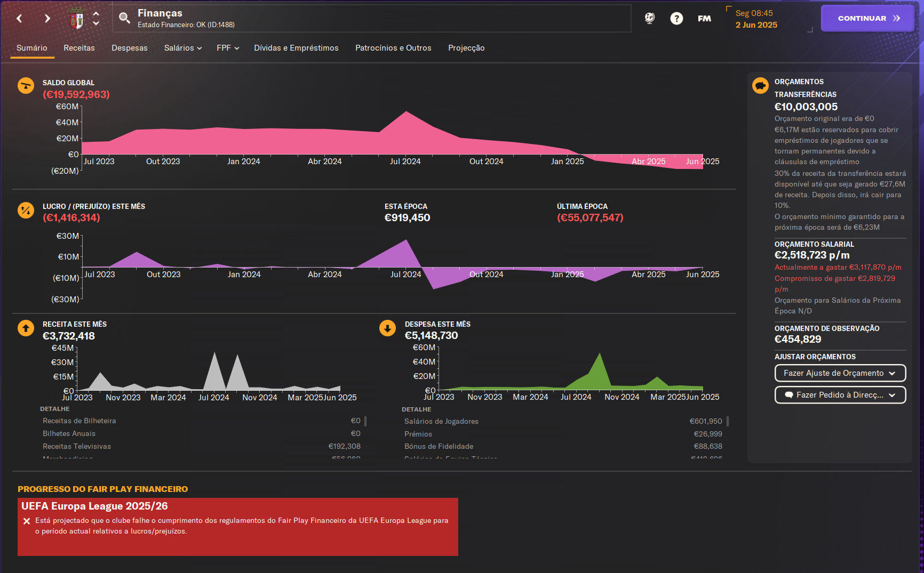This screenshot has width=924, height=573.
Task: Click the Orçamentos piggy bank icon
Action: (x=760, y=85)
